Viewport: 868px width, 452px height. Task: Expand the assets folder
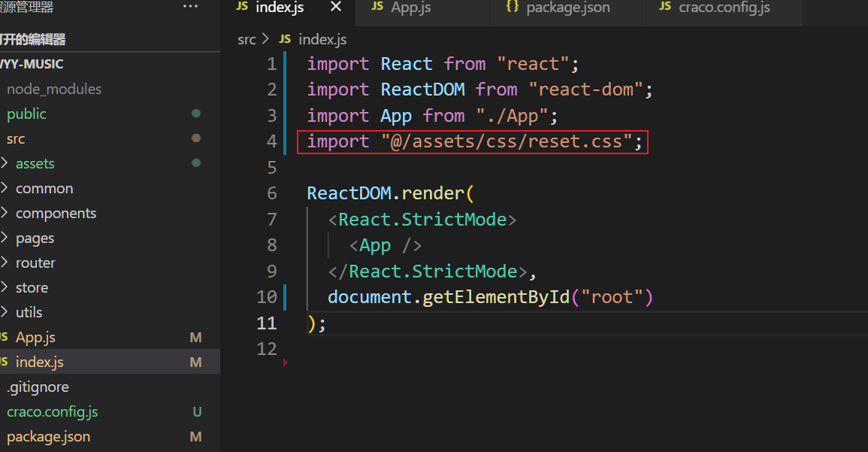point(35,163)
